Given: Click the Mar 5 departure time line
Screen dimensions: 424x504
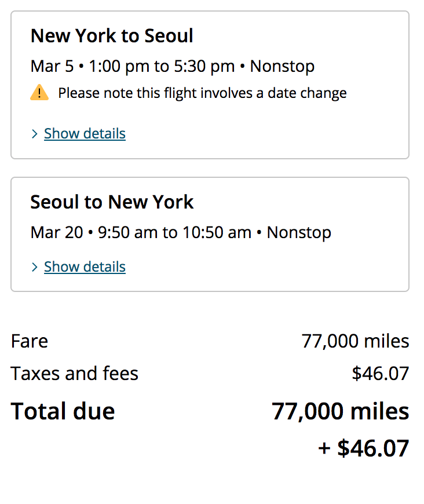Looking at the screenshot, I should pos(172,67).
